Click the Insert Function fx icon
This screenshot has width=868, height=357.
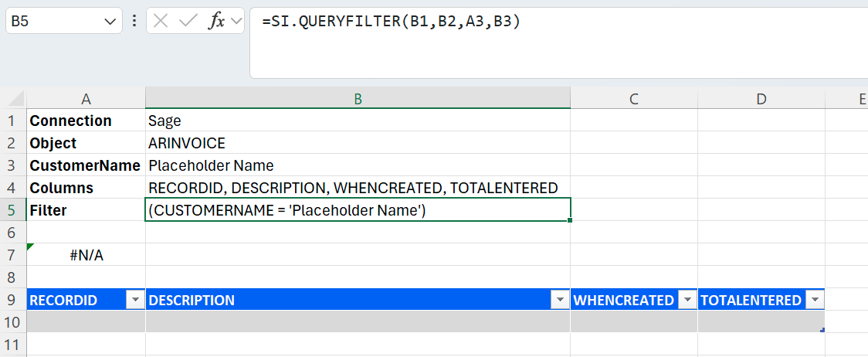click(217, 22)
